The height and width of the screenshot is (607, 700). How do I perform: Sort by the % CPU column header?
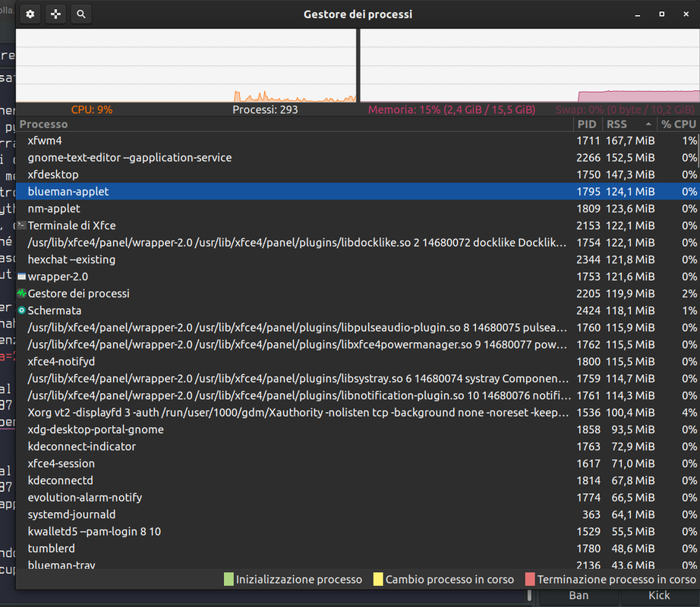click(679, 124)
